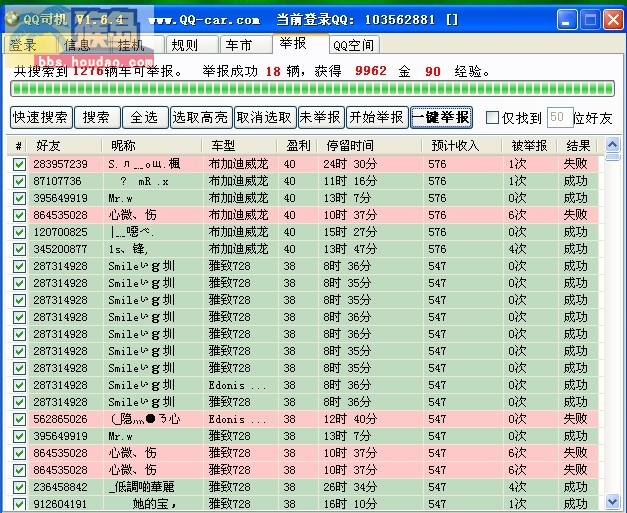627x513 pixels.
Task: Sort by the 结果 column header
Action: [x=577, y=146]
